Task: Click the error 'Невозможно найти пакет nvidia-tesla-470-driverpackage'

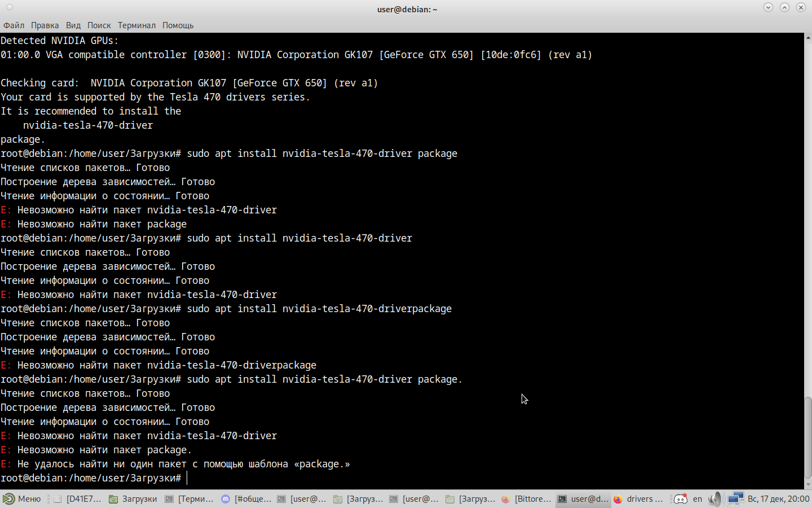Action: point(158,365)
